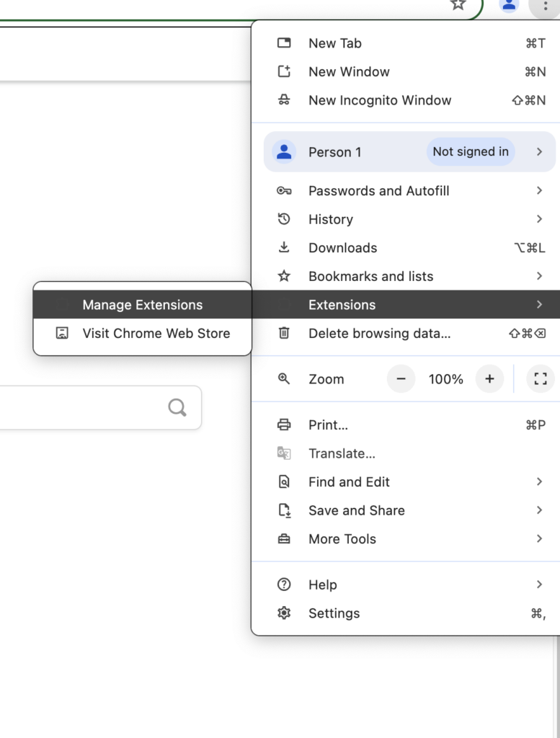The image size is (560, 738).
Task: Click the Downloads arrow icon
Action: pyautogui.click(x=284, y=248)
